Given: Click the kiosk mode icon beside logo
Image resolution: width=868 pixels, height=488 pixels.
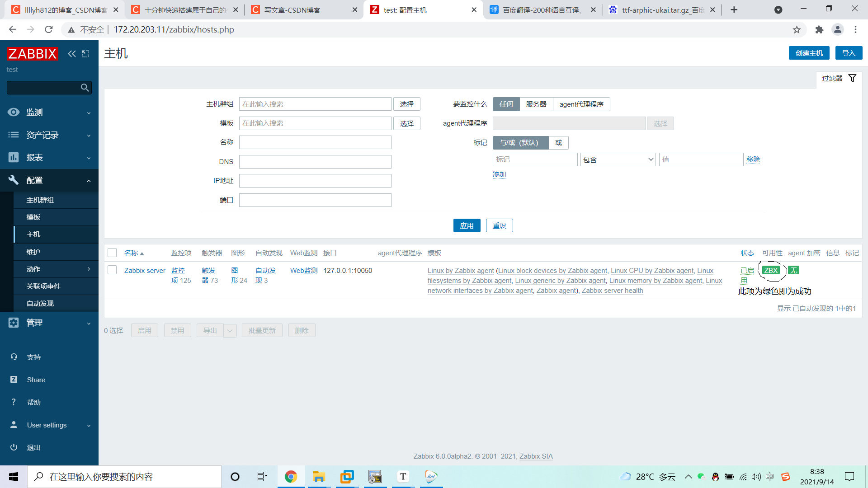Looking at the screenshot, I should (85, 54).
